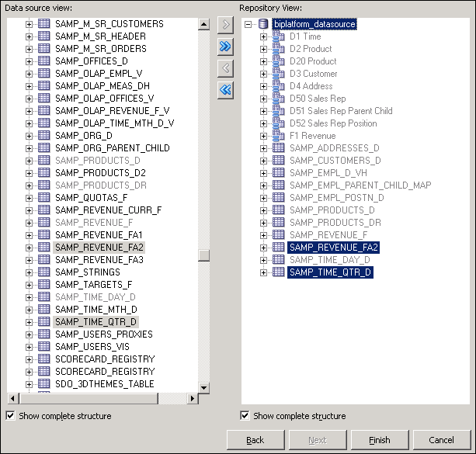Click table icon of SDO_3DTHEMES_TABLE
The width and height of the screenshot is (476, 454).
pyautogui.click(x=44, y=383)
